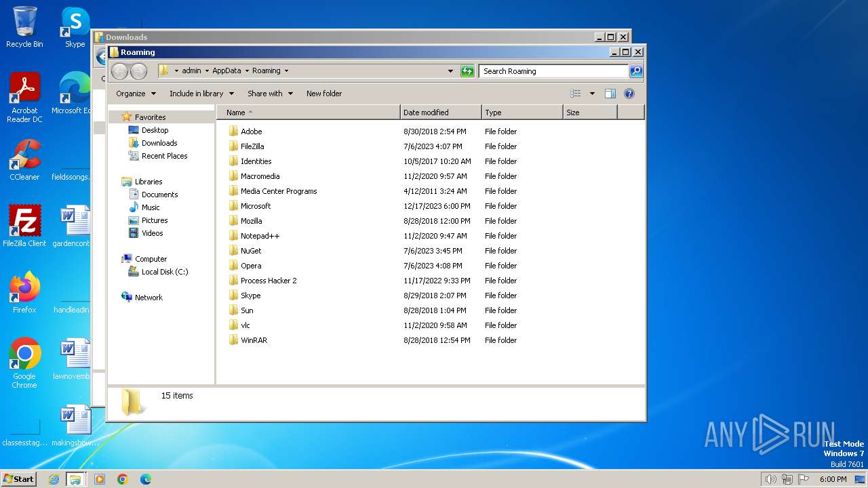The height and width of the screenshot is (488, 868).
Task: Click the search magnifier icon
Action: coord(635,70)
